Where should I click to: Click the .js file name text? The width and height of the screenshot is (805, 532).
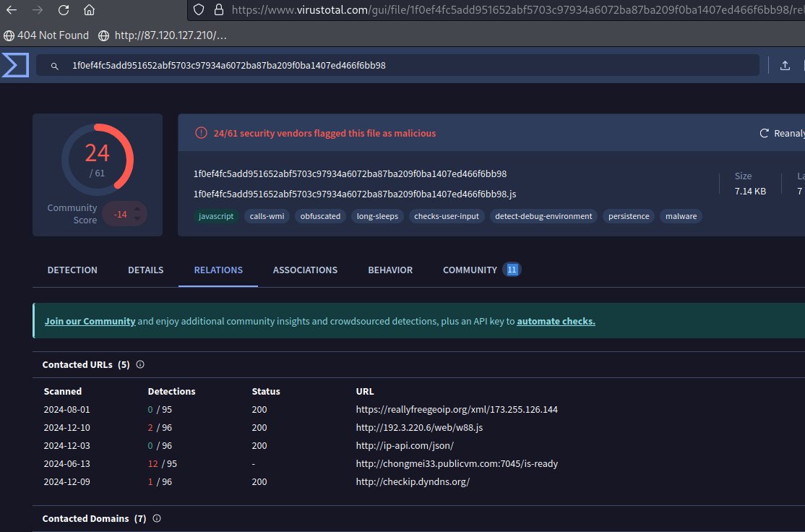(x=355, y=194)
